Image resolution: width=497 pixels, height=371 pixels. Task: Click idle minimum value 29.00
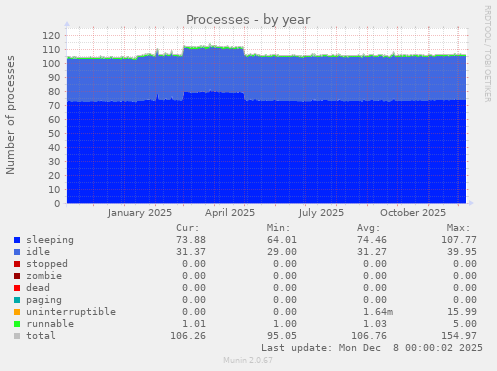click(x=282, y=252)
